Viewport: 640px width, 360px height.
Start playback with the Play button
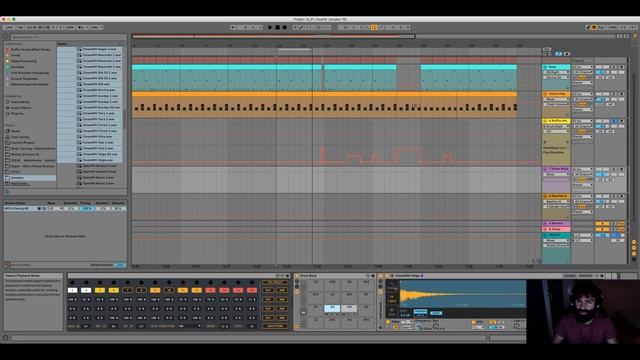[x=270, y=27]
